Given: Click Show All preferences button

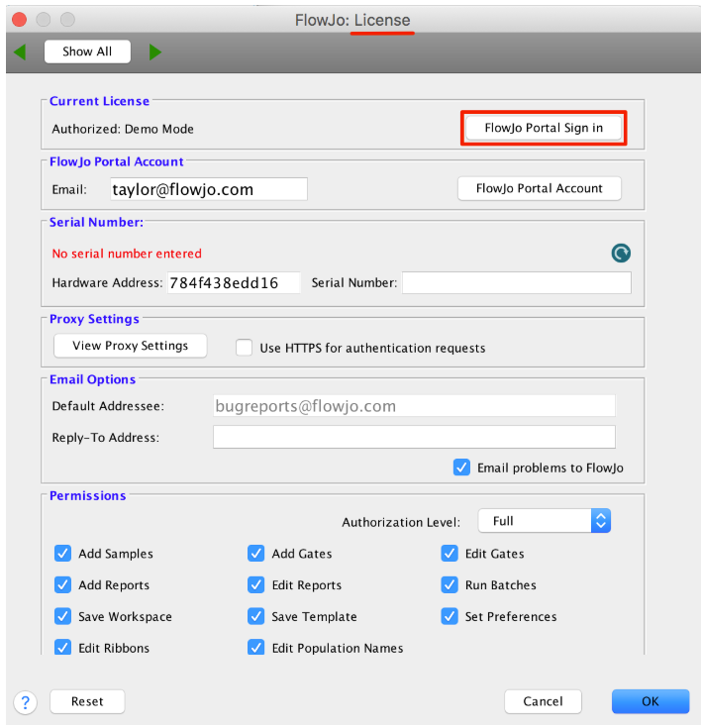Looking at the screenshot, I should click(87, 52).
